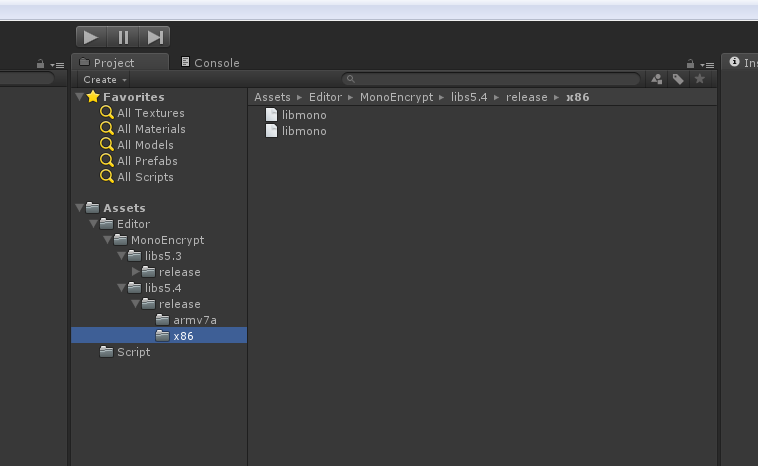This screenshot has height=466, width=758.
Task: Click the Step frame button
Action: click(155, 37)
